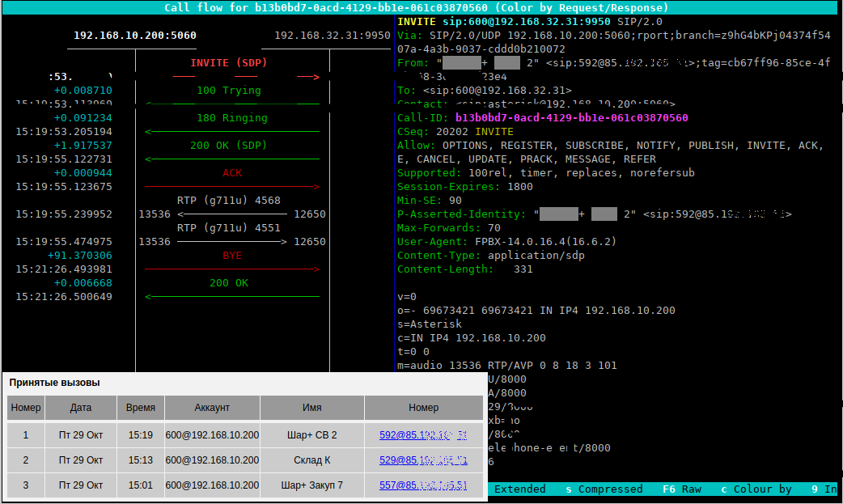Image resolution: width=843 pixels, height=504 pixels.
Task: Select the 200 OK (SDP) response
Action: 228,146
